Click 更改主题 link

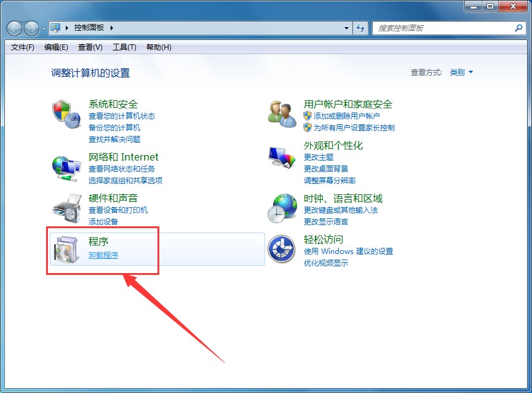tap(319, 157)
